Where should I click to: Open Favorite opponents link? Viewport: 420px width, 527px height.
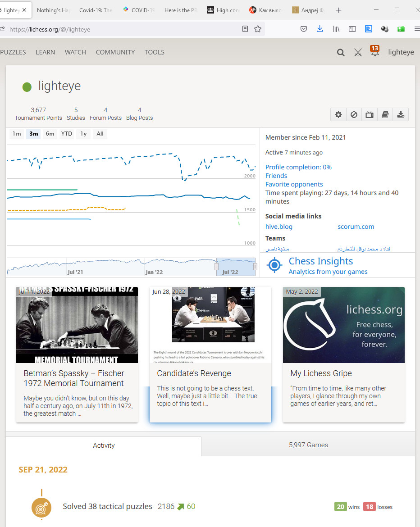pyautogui.click(x=294, y=184)
